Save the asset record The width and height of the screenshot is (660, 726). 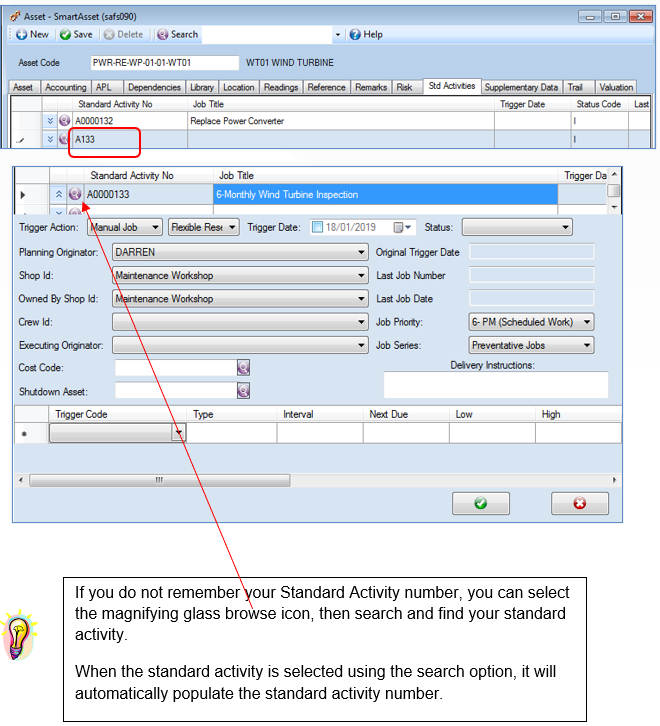pyautogui.click(x=76, y=35)
